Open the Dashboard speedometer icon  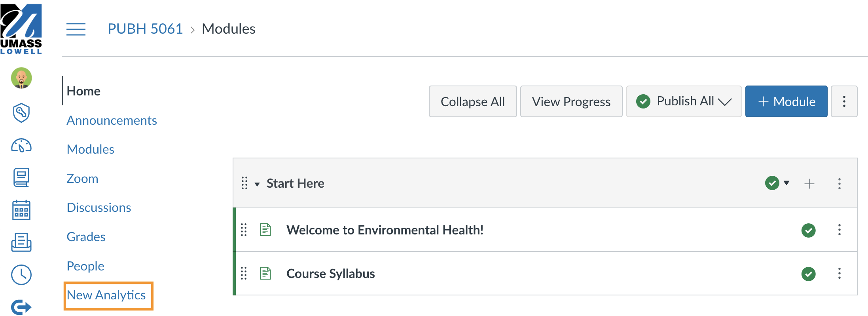21,146
